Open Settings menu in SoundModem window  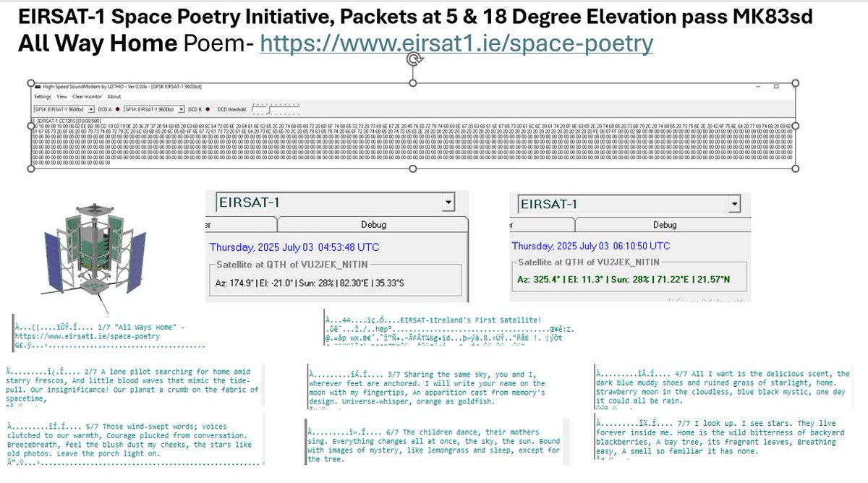[43, 97]
